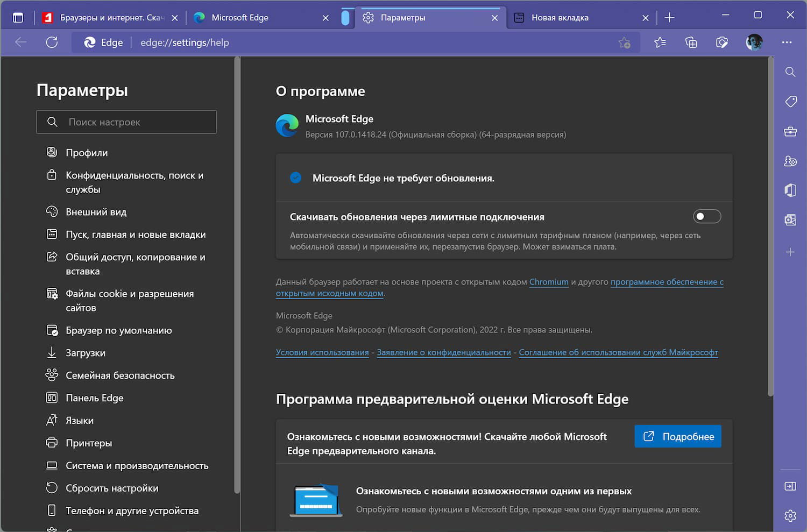Viewport: 807px width, 532px height.
Task: Add a site with the sidebar plus
Action: point(790,252)
